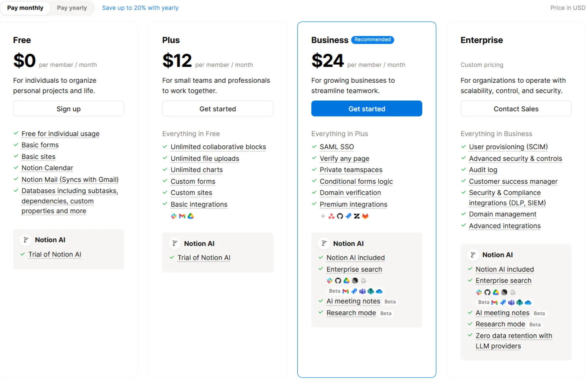The height and width of the screenshot is (382, 588).
Task: Open the Conditional forms logic feature
Action: click(x=356, y=181)
